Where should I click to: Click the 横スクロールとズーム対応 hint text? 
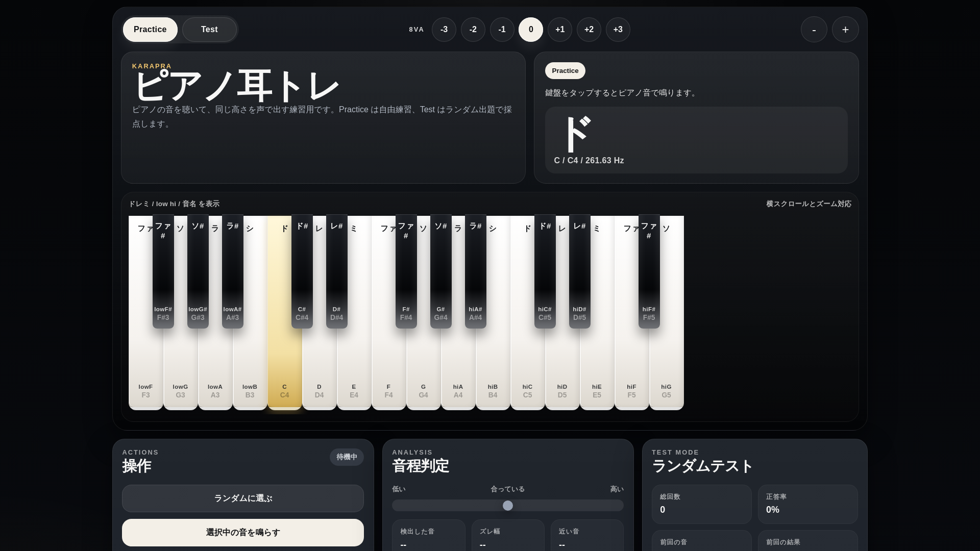click(x=808, y=204)
